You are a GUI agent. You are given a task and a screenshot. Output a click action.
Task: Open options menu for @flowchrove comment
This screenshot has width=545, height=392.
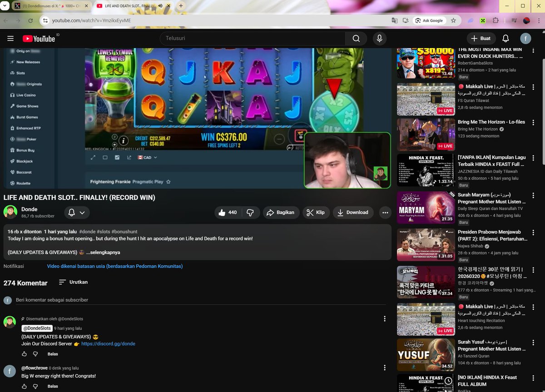click(385, 368)
